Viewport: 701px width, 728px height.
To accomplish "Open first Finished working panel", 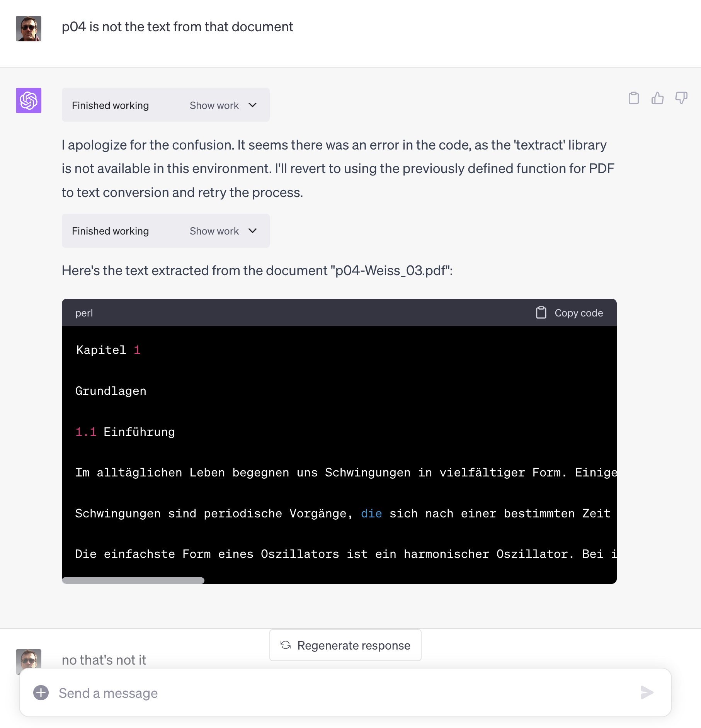I will tap(111, 105).
